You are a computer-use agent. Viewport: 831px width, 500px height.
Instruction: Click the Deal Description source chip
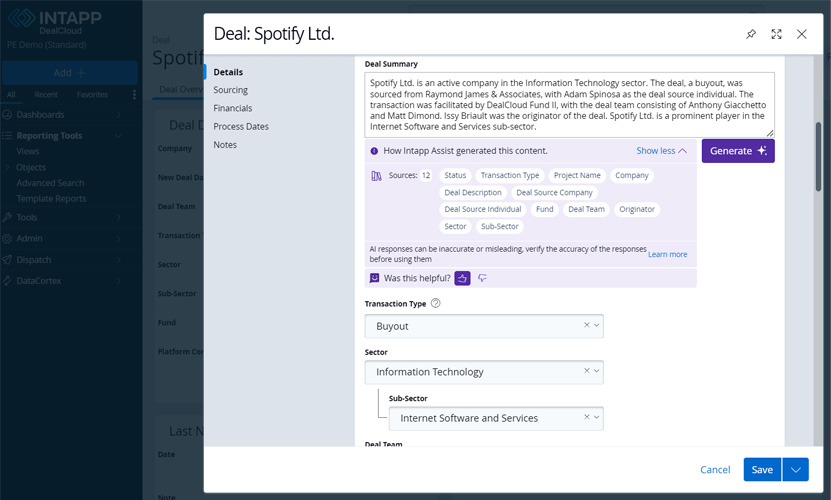pyautogui.click(x=473, y=192)
